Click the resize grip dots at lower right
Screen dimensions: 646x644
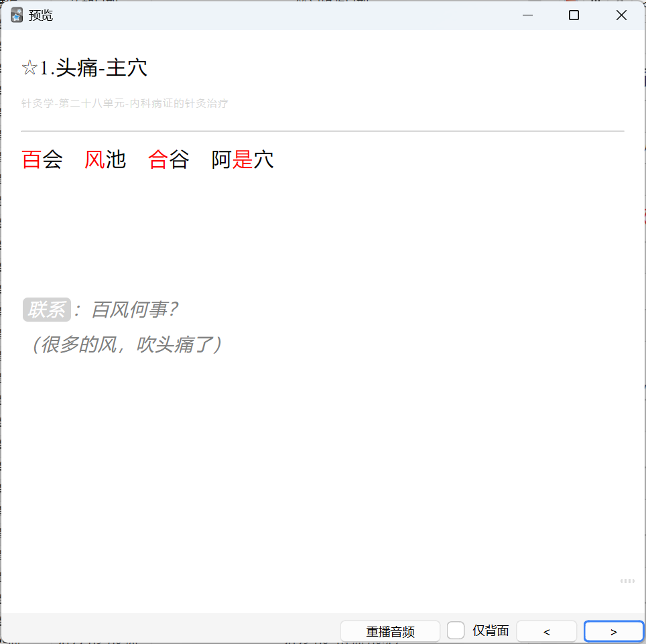(x=627, y=581)
